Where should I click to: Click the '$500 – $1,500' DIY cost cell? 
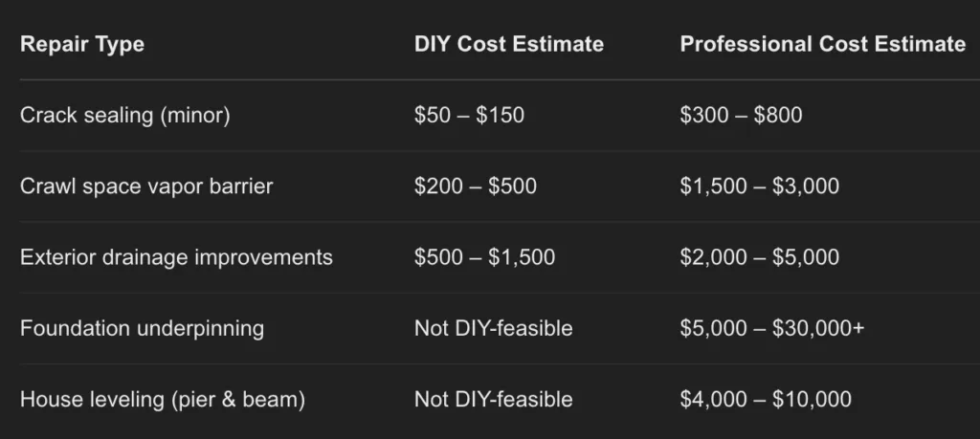[x=484, y=257]
